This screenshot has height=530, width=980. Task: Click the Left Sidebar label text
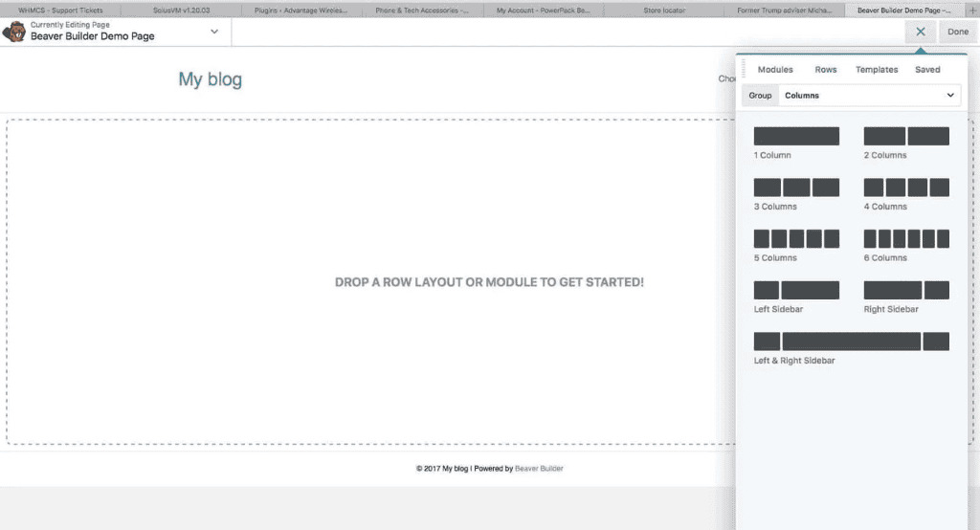[778, 309]
